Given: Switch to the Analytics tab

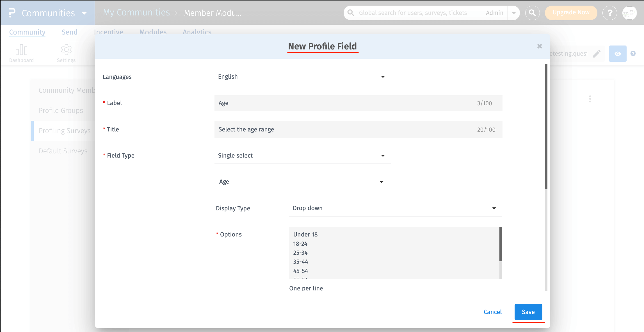Looking at the screenshot, I should click(197, 32).
